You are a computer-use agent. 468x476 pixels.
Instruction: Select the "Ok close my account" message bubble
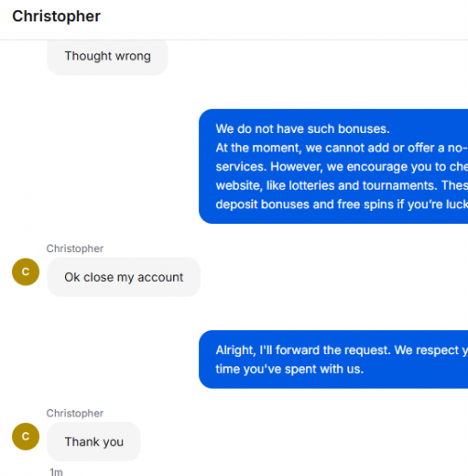pos(124,277)
